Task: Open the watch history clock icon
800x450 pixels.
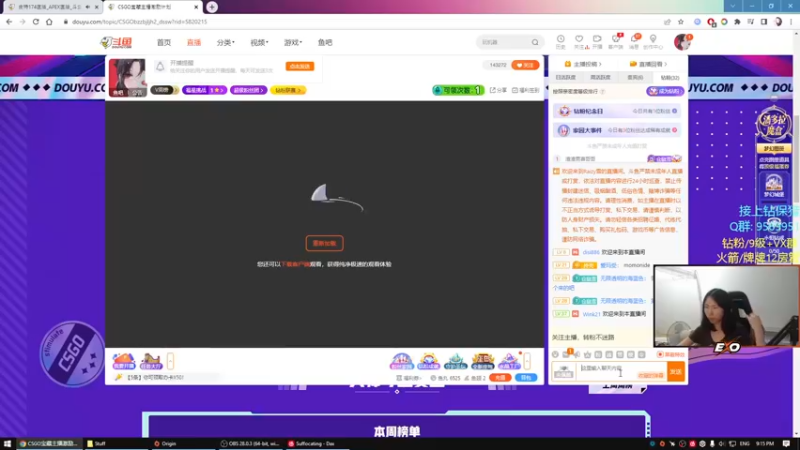Action: coord(560,41)
